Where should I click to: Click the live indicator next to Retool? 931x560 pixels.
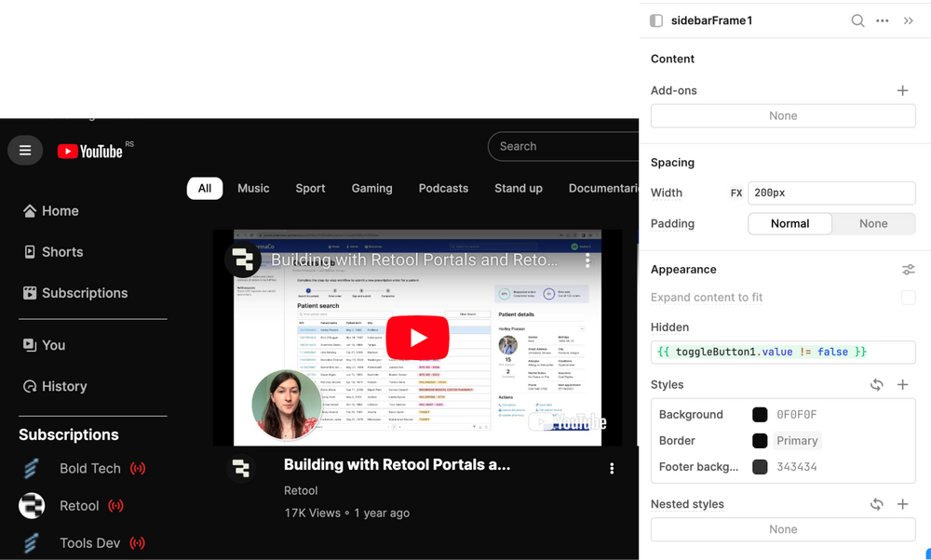point(115,506)
